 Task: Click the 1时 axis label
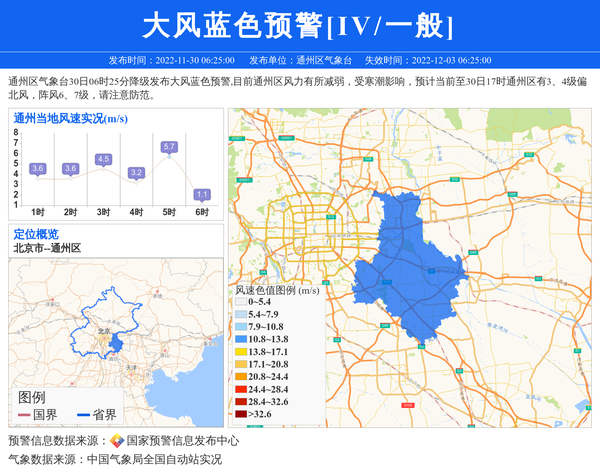[38, 212]
